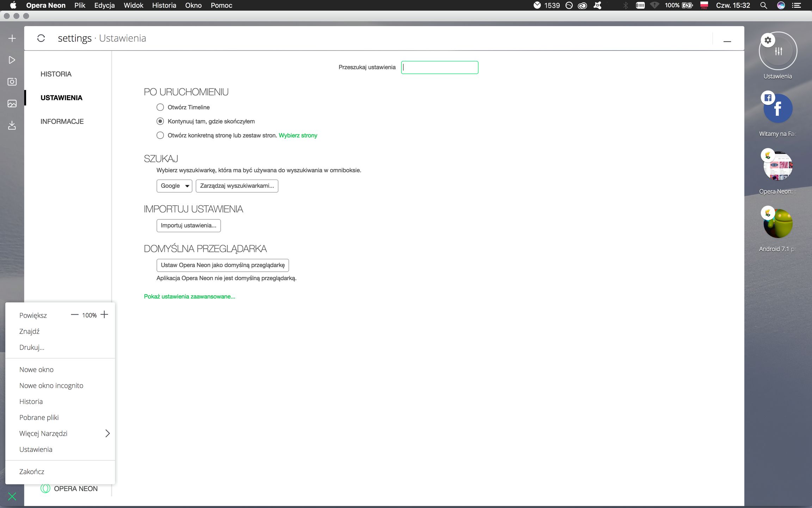The height and width of the screenshot is (508, 812).
Task: Reload settings using the refresh icon
Action: pyautogui.click(x=41, y=38)
